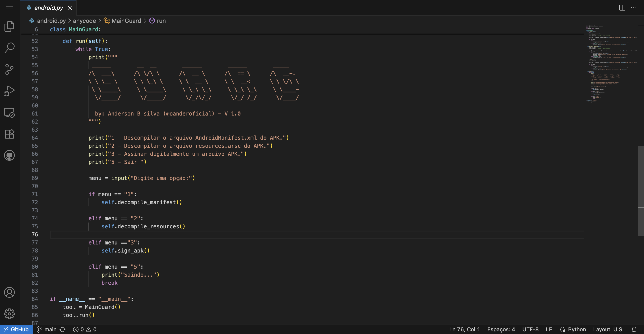644x334 pixels.
Task: Open the Accounts menu icon
Action: point(9,292)
